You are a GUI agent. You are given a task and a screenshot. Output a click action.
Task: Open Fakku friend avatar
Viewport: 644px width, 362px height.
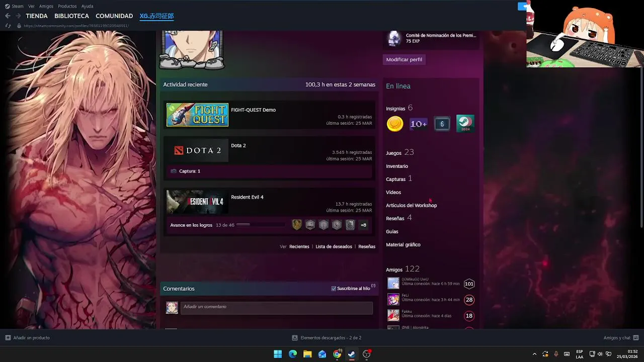coord(393,316)
